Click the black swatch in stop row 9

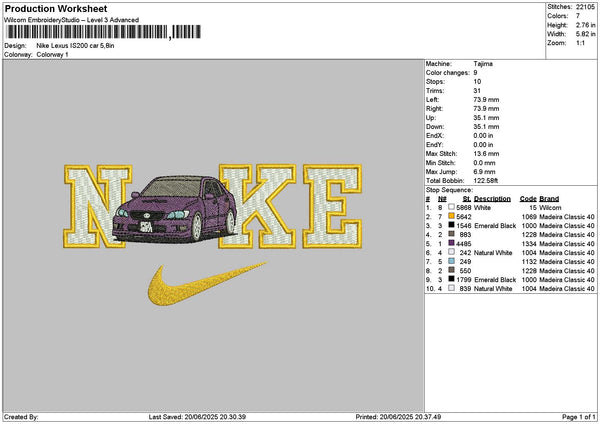[x=452, y=279]
